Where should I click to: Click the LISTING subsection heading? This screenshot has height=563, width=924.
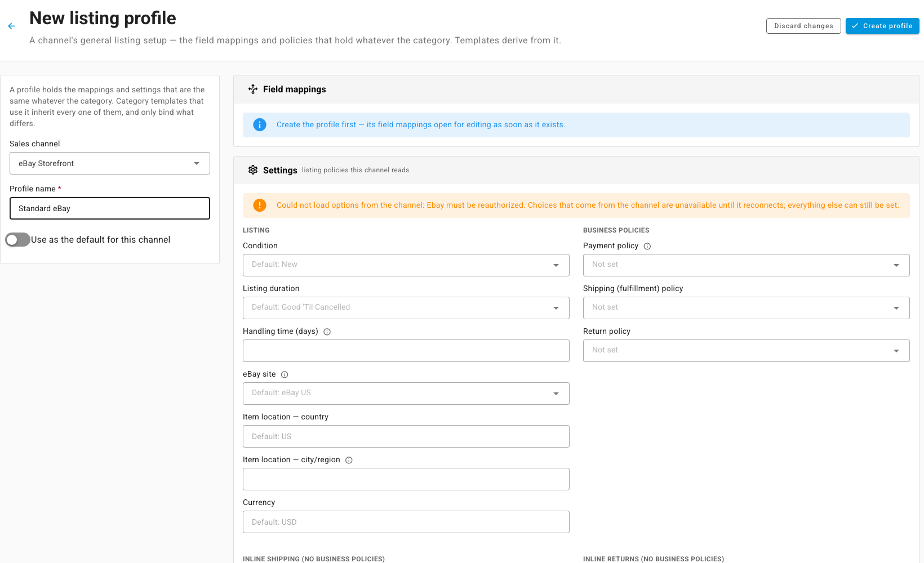(x=256, y=230)
